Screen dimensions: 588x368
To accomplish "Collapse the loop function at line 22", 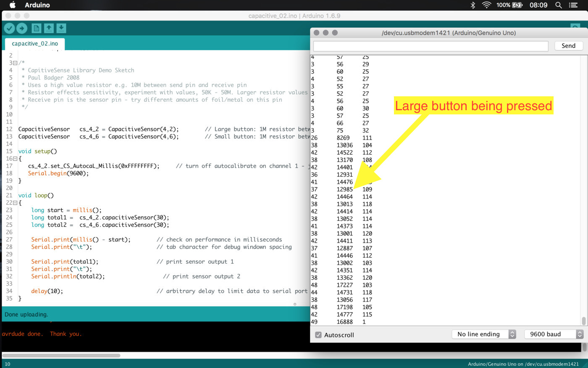I will click(15, 203).
